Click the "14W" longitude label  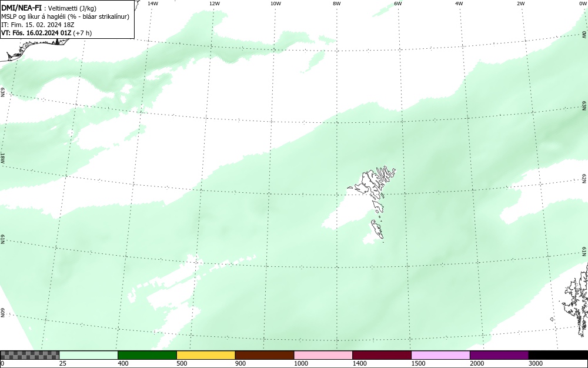coord(153,4)
